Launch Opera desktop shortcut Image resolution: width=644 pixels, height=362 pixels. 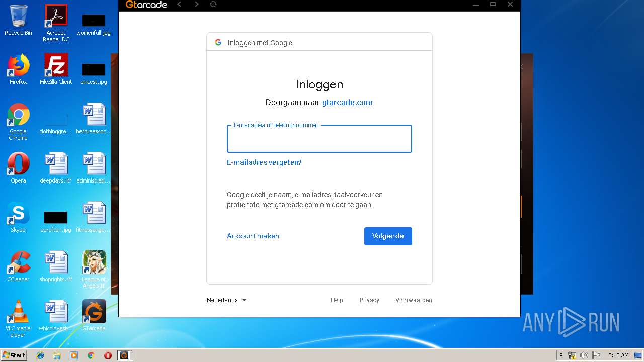tap(18, 168)
